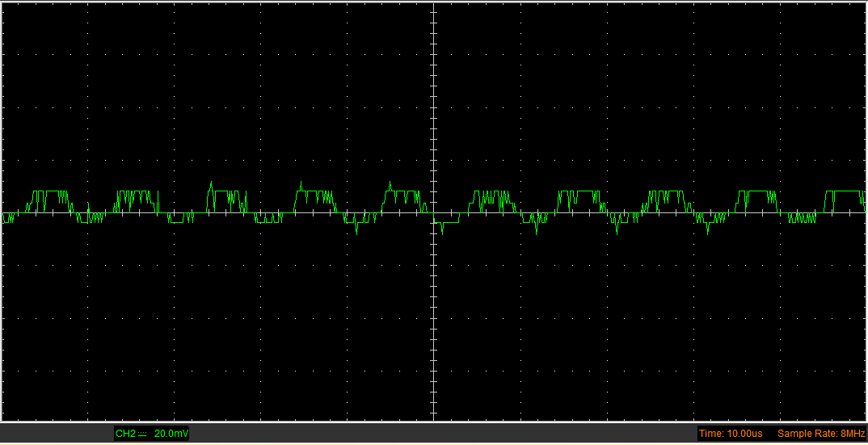Click the empty status bar area left of CH2
The height and width of the screenshot is (445, 868).
(x=57, y=434)
